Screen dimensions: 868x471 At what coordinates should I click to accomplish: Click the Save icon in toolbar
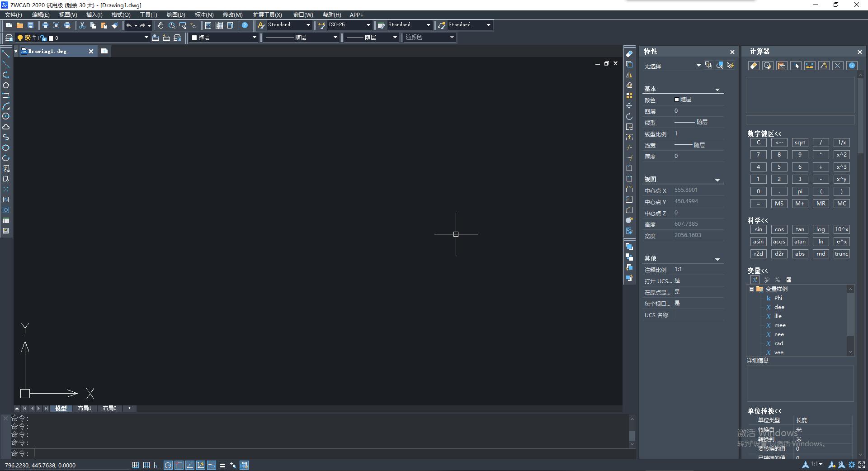(x=30, y=25)
